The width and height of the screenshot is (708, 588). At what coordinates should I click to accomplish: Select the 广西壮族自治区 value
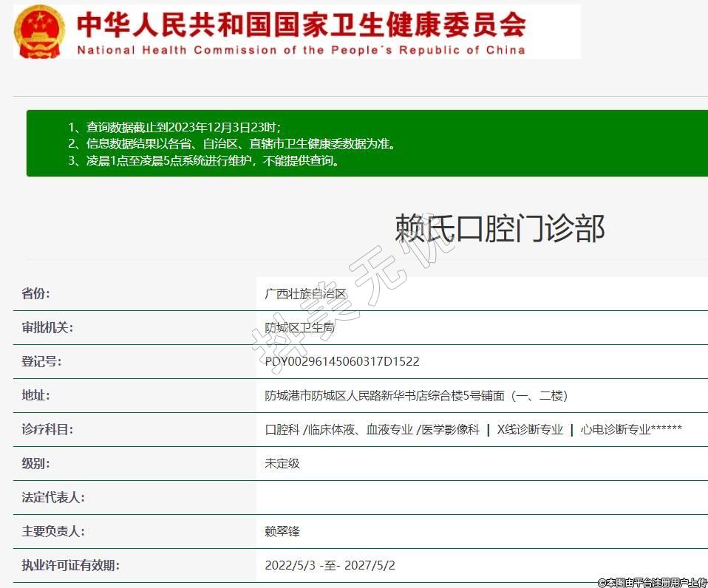click(305, 293)
